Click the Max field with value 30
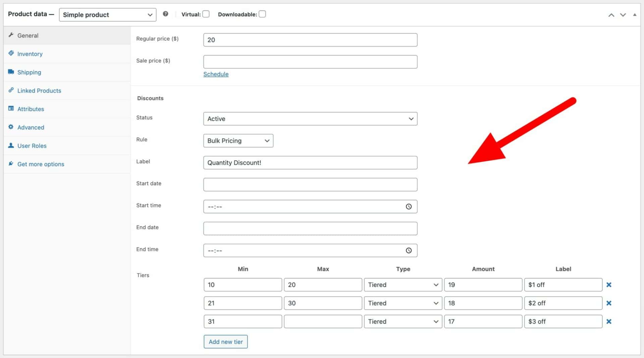The width and height of the screenshot is (644, 358). click(x=323, y=303)
